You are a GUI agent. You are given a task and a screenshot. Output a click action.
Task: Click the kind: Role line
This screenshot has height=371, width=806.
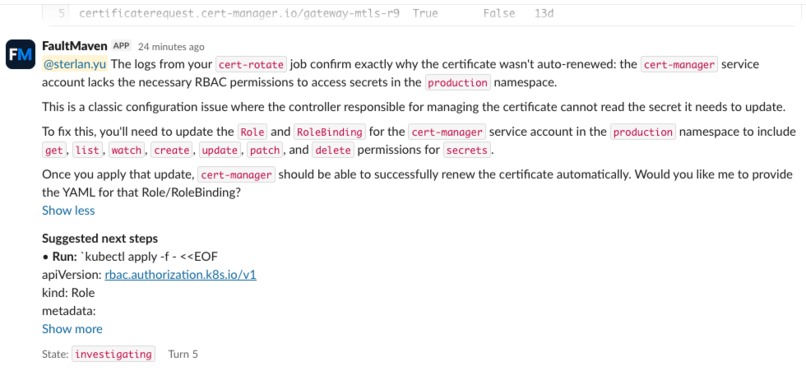point(68,293)
